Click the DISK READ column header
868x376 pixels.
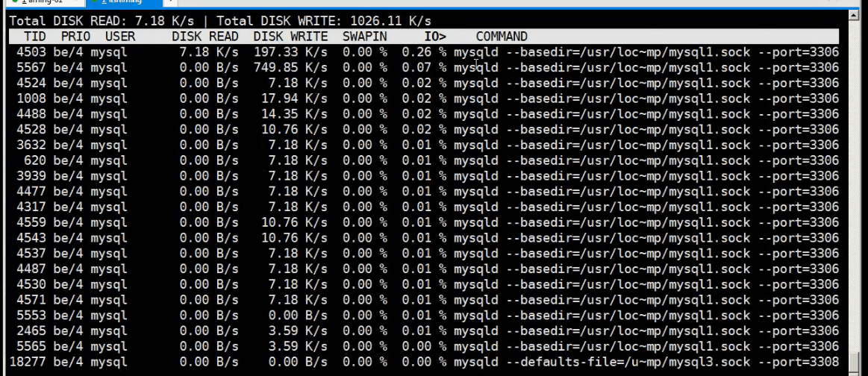click(x=204, y=37)
